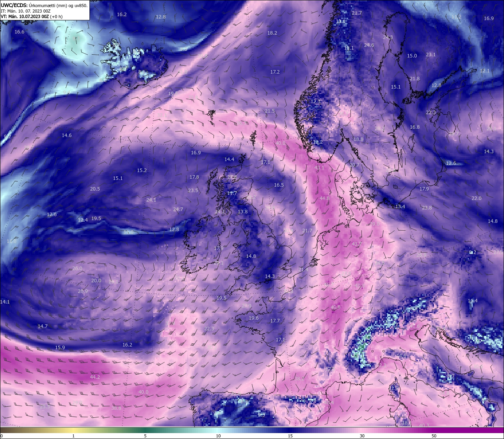Click the value 20.0 southwest of Ireland
504x439 pixels.
[x=96, y=281]
